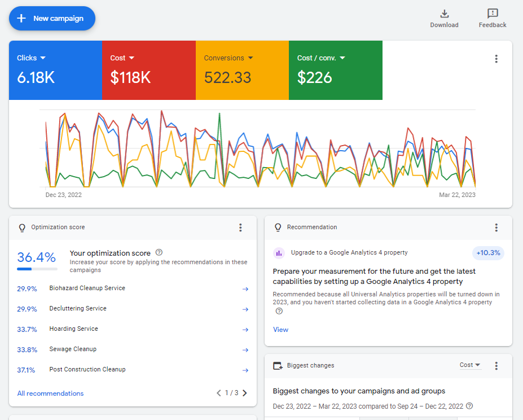Open Cost dropdown in Biggest changes
Viewport: 523px width, 420px height.
pyautogui.click(x=469, y=365)
